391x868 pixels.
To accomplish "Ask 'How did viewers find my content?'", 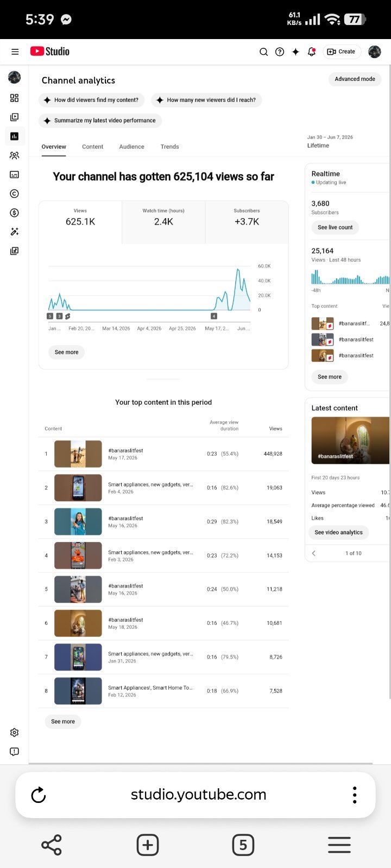I will pyautogui.click(x=92, y=100).
